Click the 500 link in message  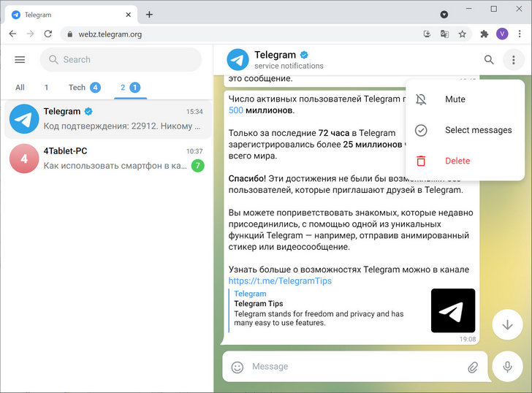point(236,110)
